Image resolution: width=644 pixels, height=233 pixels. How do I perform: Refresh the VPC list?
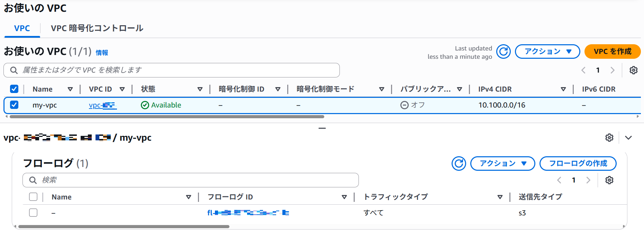pyautogui.click(x=503, y=52)
